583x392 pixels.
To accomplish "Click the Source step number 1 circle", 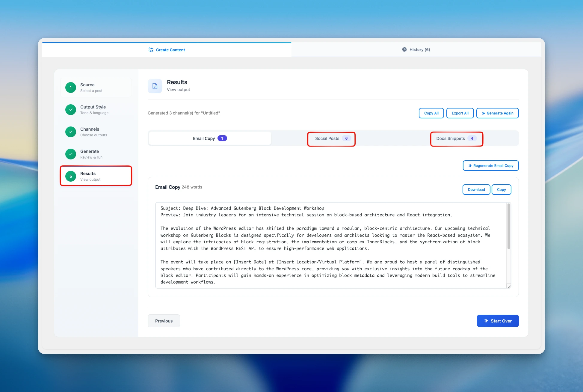I will [71, 88].
